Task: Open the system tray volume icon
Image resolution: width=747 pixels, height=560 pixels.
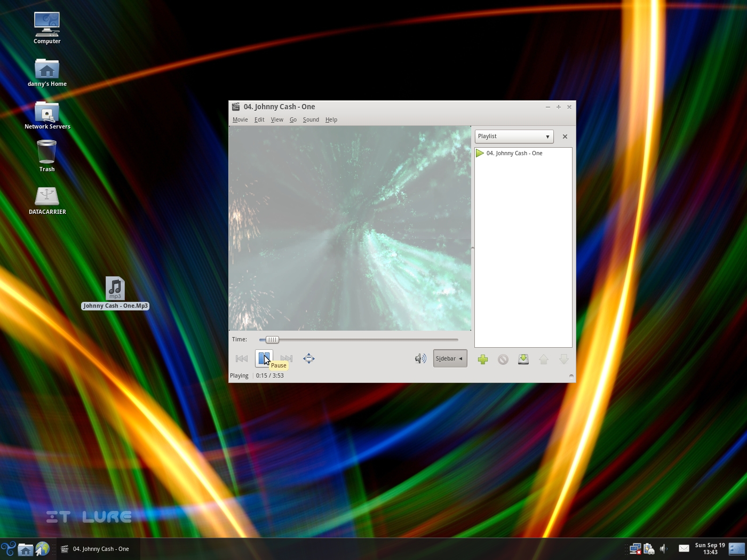Action: 664,549
